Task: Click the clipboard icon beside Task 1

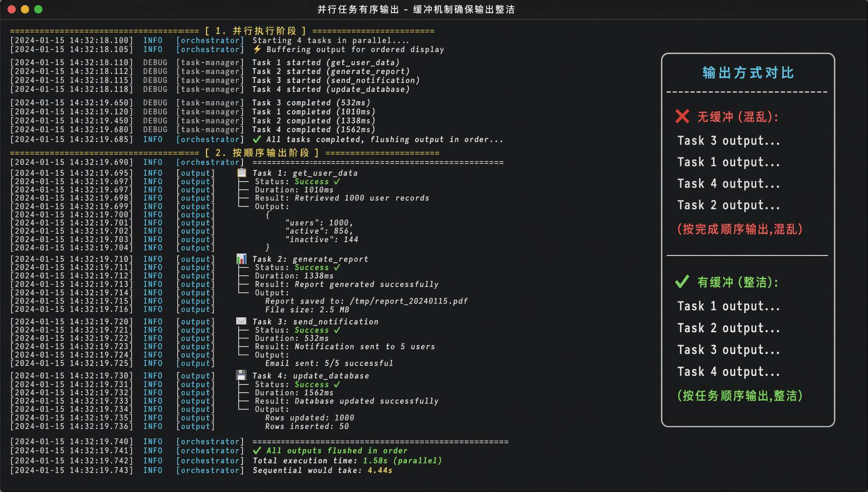Action: coord(242,173)
